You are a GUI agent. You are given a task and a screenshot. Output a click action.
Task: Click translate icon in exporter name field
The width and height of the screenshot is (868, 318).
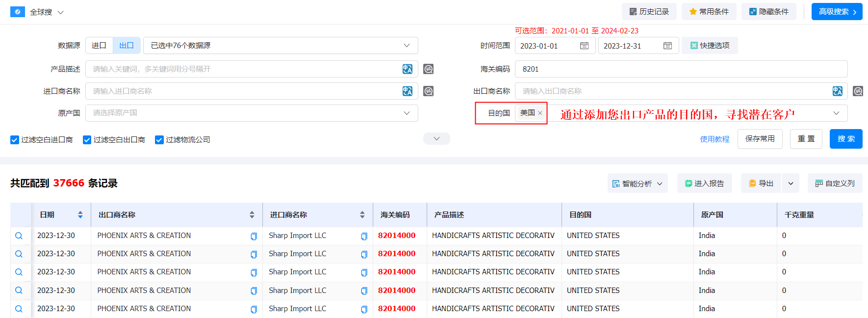(837, 91)
